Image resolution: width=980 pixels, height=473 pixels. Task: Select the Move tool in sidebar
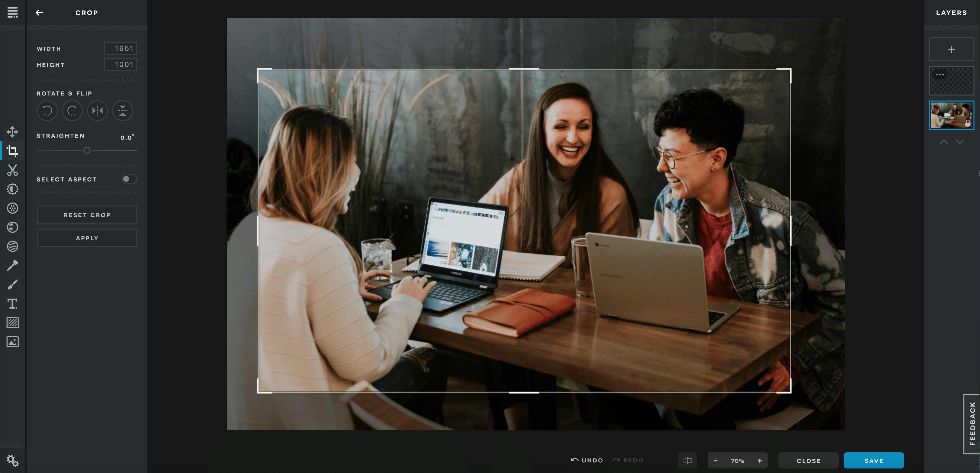pos(13,132)
